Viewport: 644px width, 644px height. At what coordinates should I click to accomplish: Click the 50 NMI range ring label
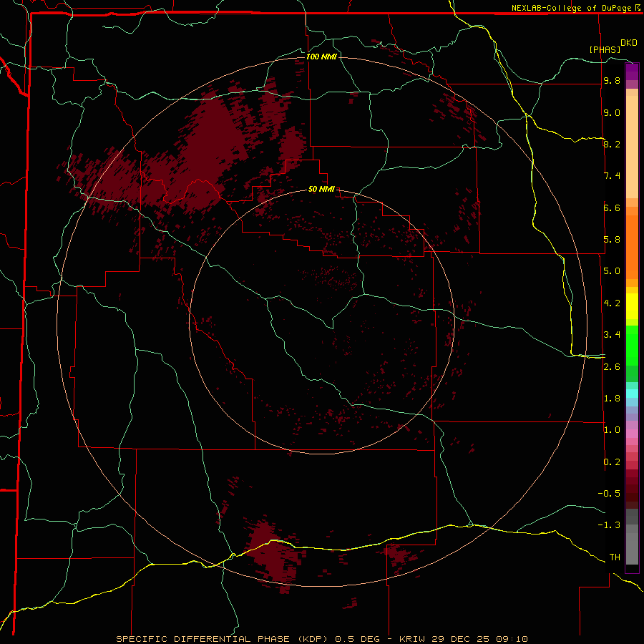(321, 189)
